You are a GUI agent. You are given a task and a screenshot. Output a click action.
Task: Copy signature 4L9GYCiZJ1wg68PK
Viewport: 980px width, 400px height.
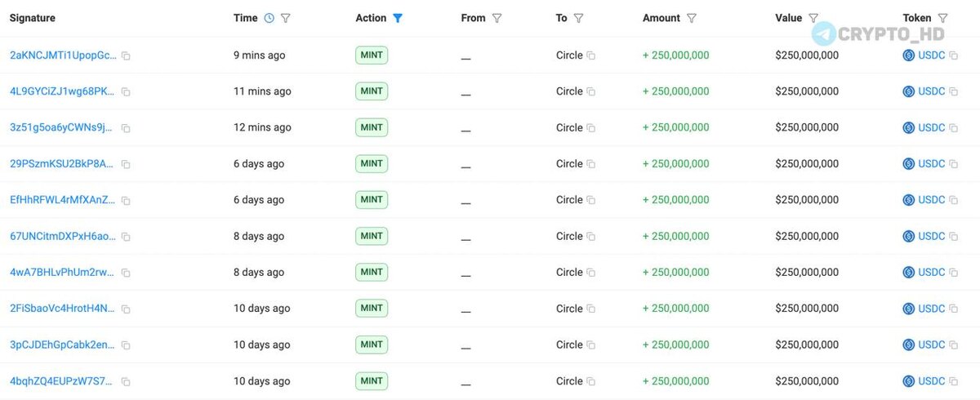(126, 92)
